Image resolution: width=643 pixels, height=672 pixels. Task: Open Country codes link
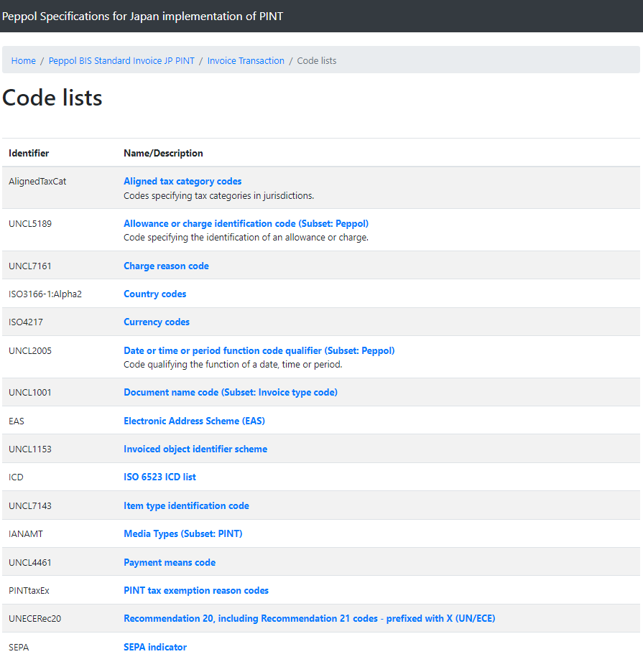click(x=155, y=294)
